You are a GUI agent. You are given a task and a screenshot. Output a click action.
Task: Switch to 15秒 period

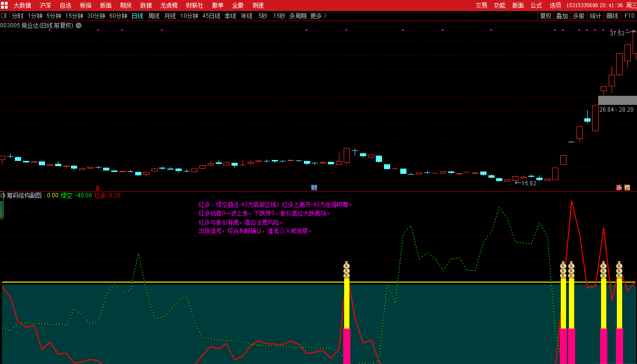click(x=279, y=16)
